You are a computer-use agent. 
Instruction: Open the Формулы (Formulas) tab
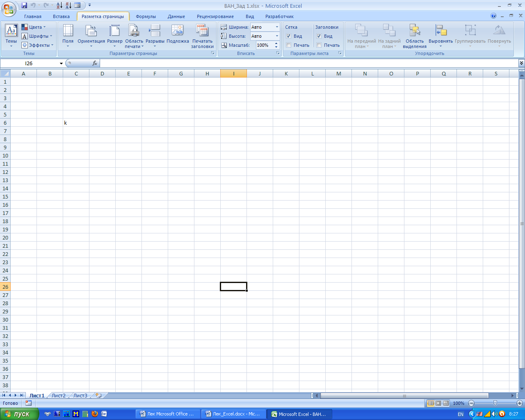pyautogui.click(x=146, y=16)
